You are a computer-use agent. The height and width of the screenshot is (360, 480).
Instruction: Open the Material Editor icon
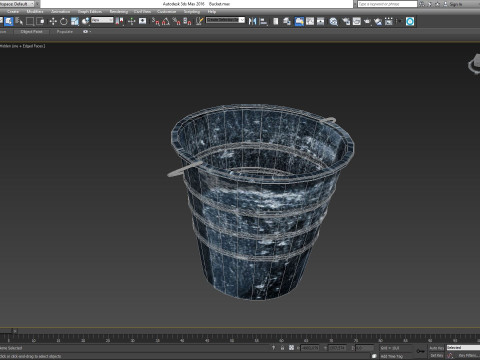(333, 21)
